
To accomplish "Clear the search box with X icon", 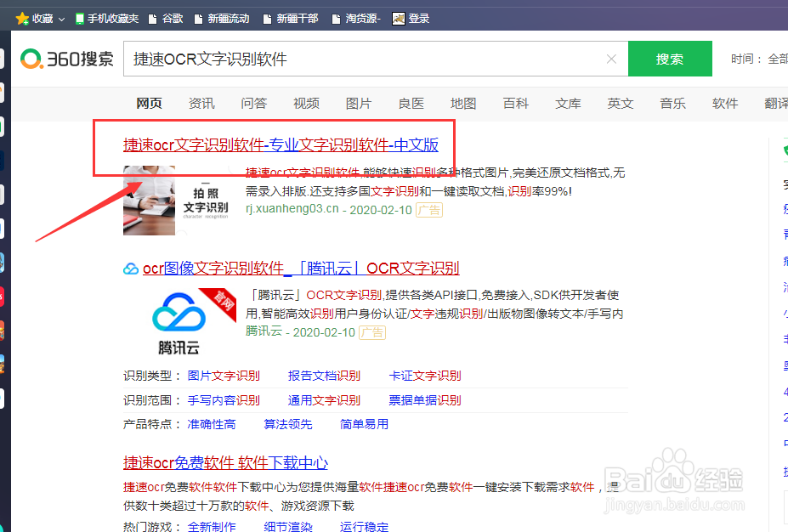I will tap(611, 59).
